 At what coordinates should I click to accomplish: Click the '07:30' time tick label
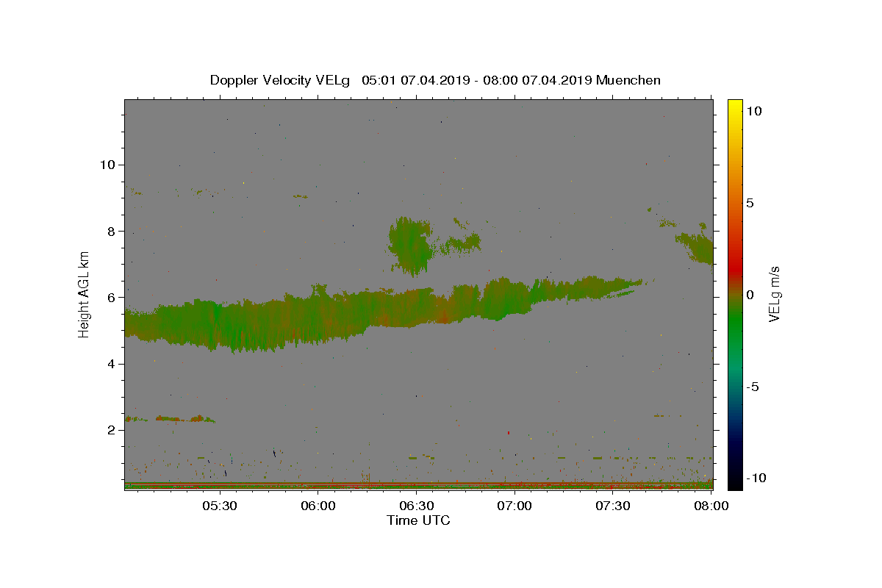[613, 506]
